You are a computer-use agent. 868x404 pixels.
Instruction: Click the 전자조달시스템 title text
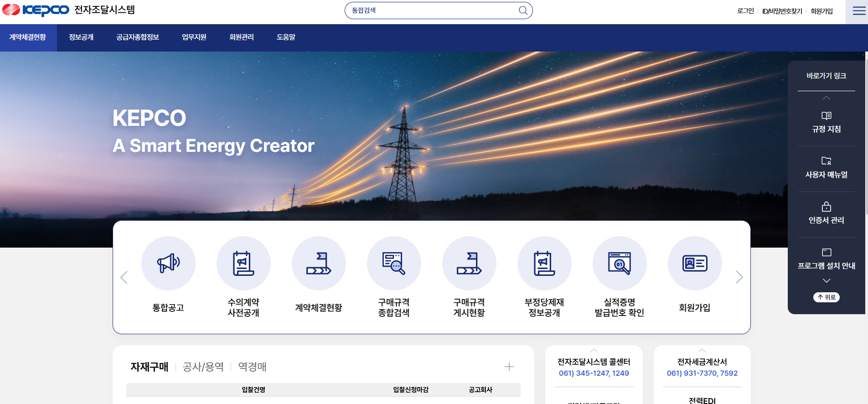point(104,10)
